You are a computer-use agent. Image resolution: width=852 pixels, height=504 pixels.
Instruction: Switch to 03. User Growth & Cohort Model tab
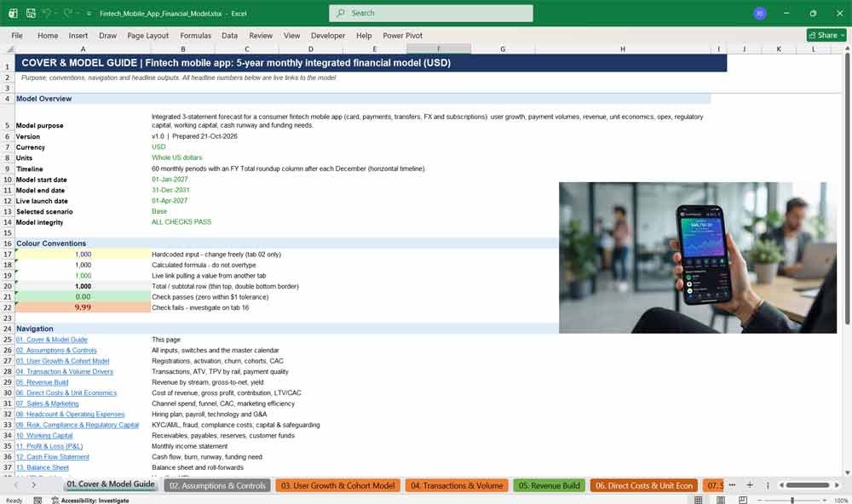338,485
